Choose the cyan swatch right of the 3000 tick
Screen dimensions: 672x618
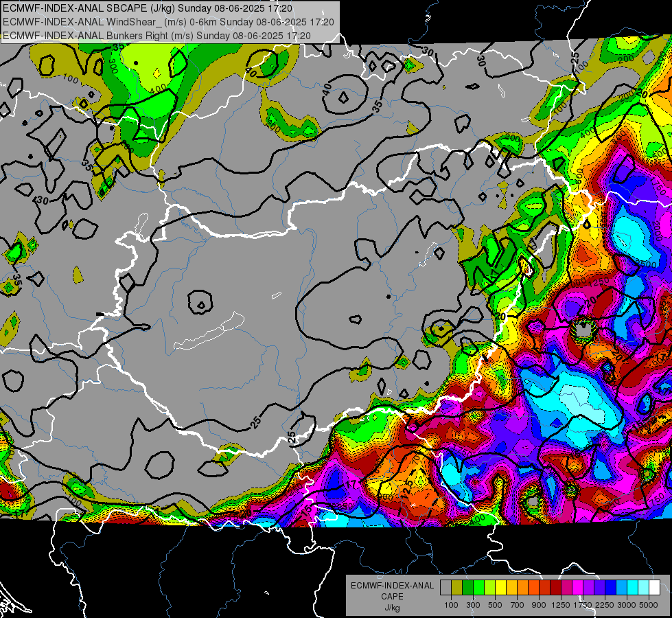pos(633,588)
